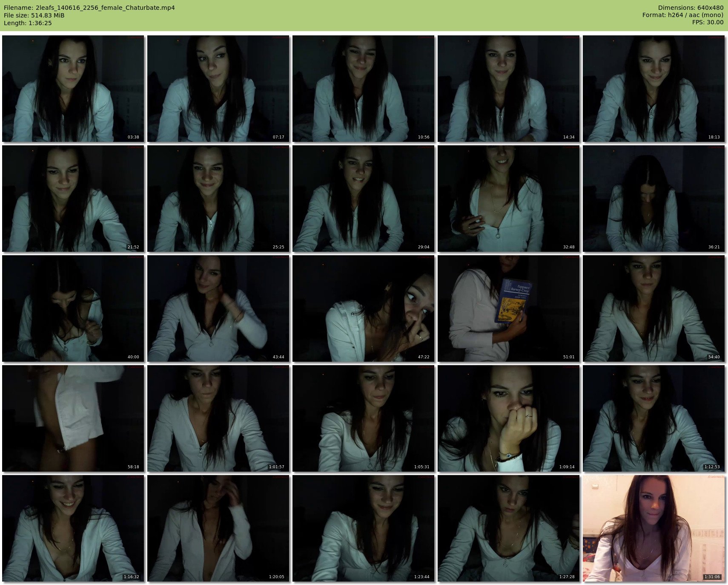The width and height of the screenshot is (728, 585).
Task: Click the thumbnail labeled 21:52
Action: (x=73, y=199)
